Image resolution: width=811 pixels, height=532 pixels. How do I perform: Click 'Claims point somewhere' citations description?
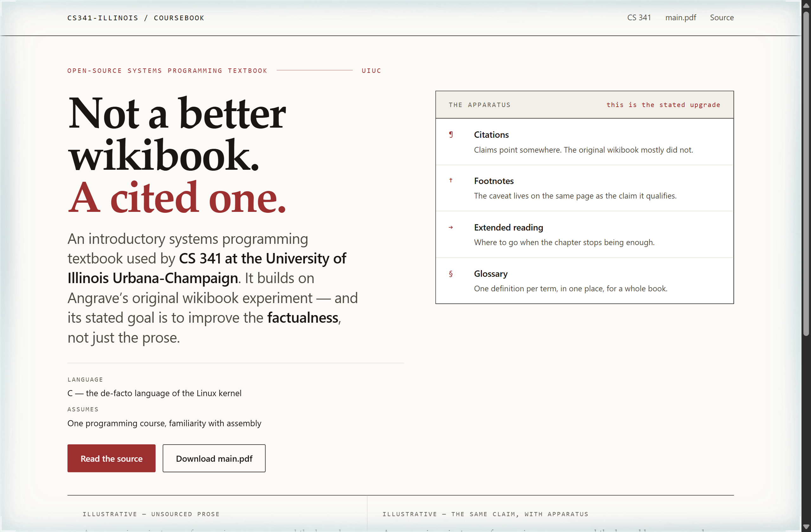tap(583, 150)
